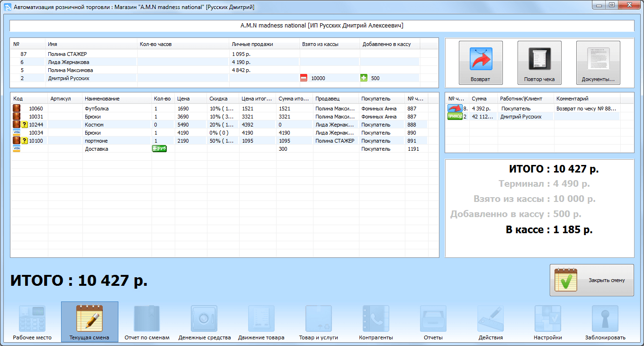This screenshot has width=644, height=346.
Task: Open Денежные средства section
Action: coord(205,323)
